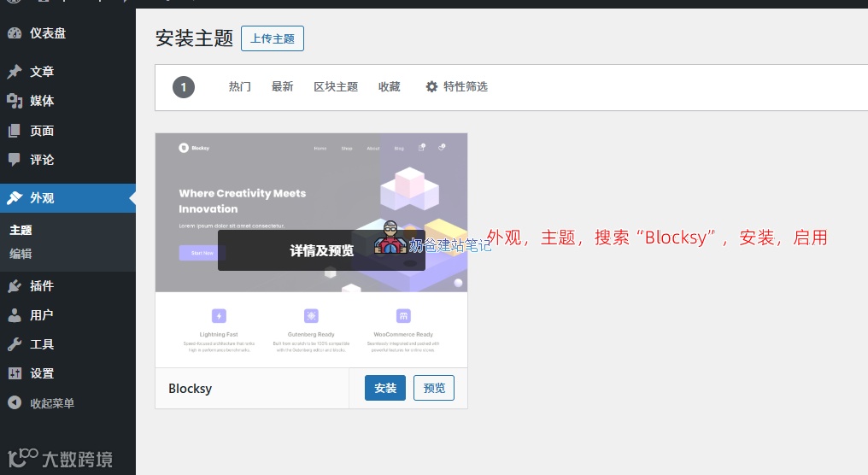Image resolution: width=868 pixels, height=475 pixels.
Task: Click the Plugins plug icon (插件)
Action: point(15,285)
